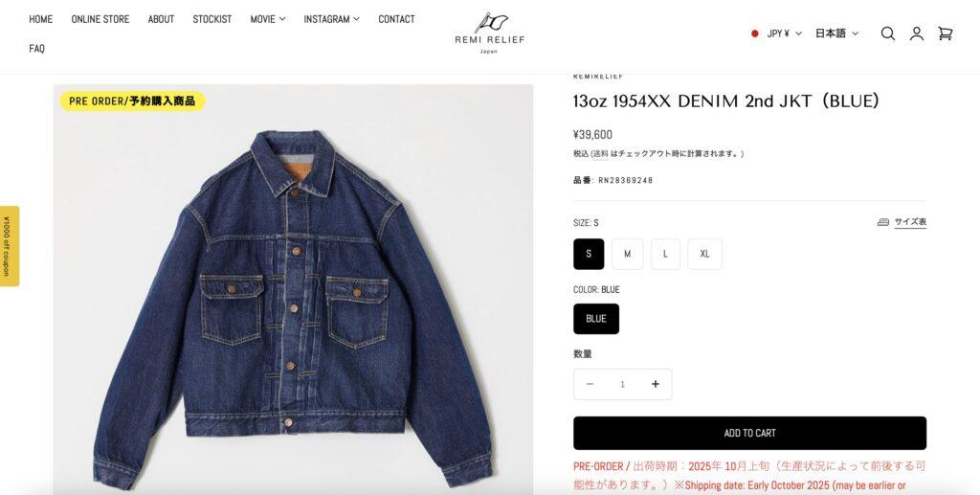Expand the 日本語 language dropdown
980x495 pixels.
(x=836, y=34)
